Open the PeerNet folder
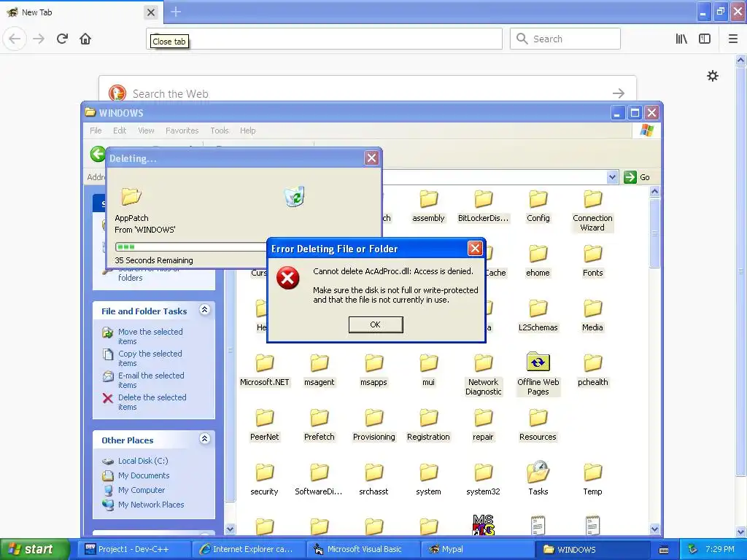Screen dimensions: 747x560 coord(264,425)
